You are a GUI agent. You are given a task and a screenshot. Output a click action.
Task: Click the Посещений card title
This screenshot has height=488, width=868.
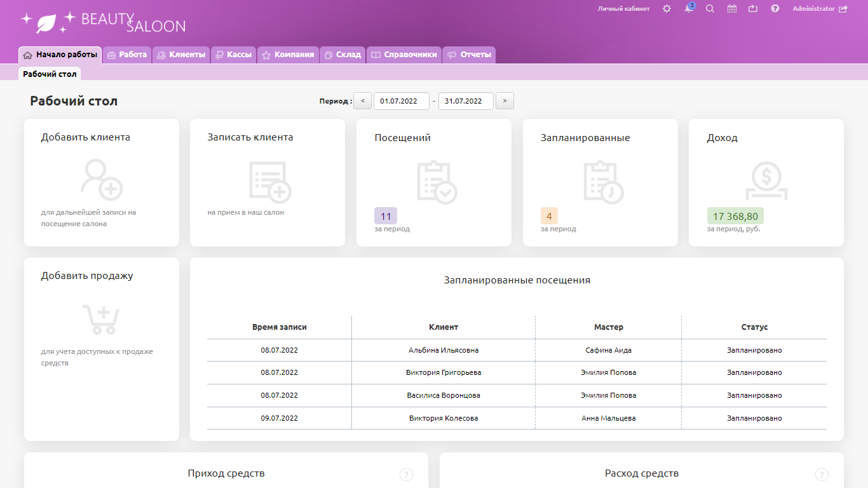[x=403, y=138]
